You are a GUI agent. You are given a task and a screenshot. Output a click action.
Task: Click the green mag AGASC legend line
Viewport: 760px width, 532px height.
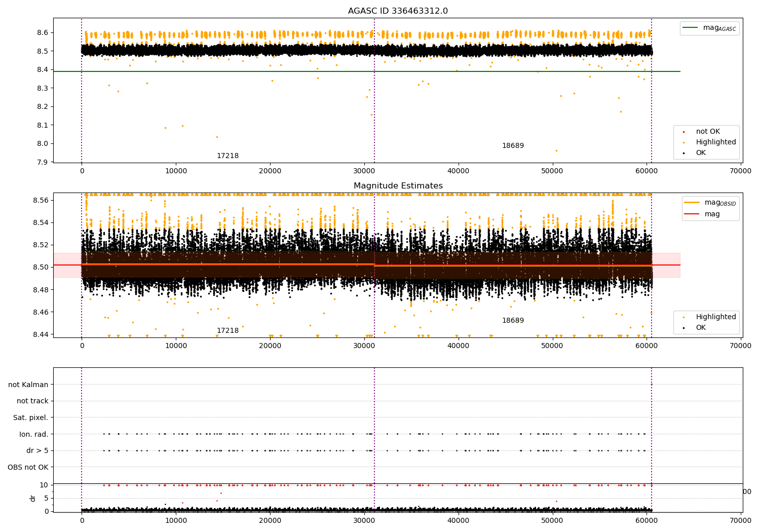[x=690, y=28]
